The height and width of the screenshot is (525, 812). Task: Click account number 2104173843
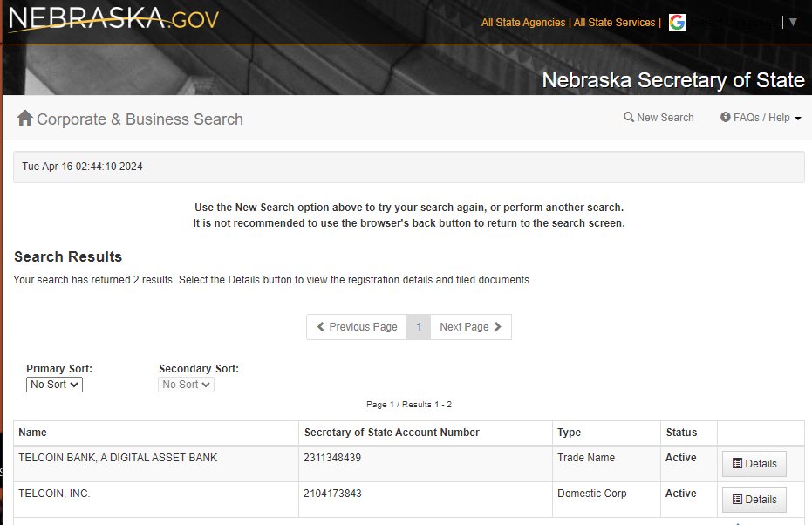(332, 494)
